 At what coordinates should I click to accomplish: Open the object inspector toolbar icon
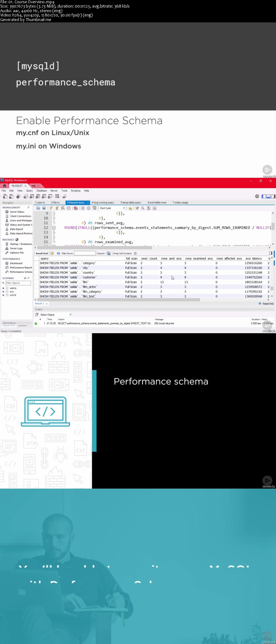pos(18,196)
